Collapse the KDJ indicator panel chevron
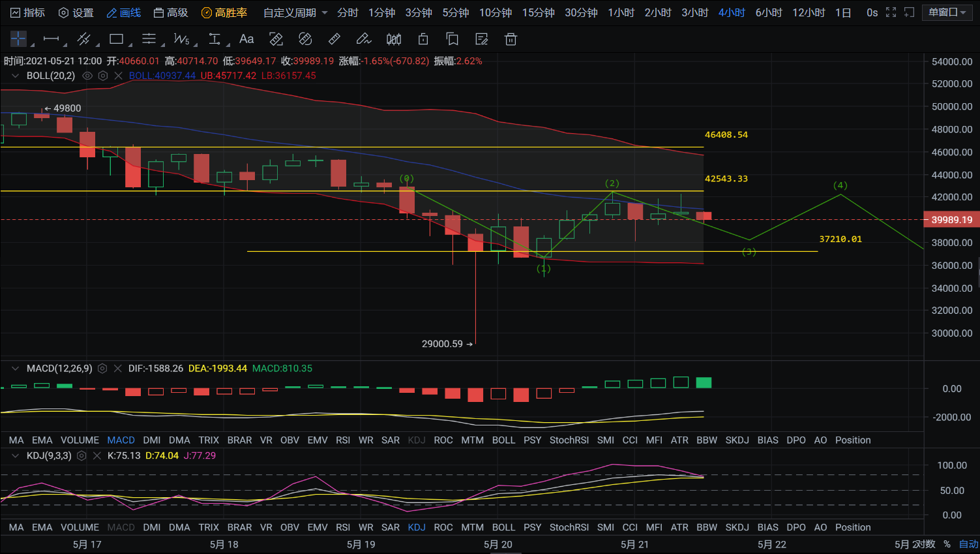 15,456
